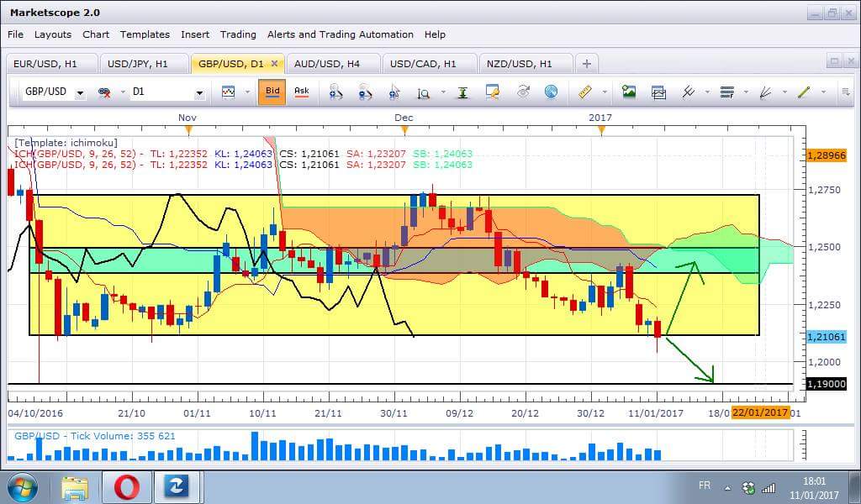Click the eye with arrow icon
The image size is (861, 504).
pos(523,92)
